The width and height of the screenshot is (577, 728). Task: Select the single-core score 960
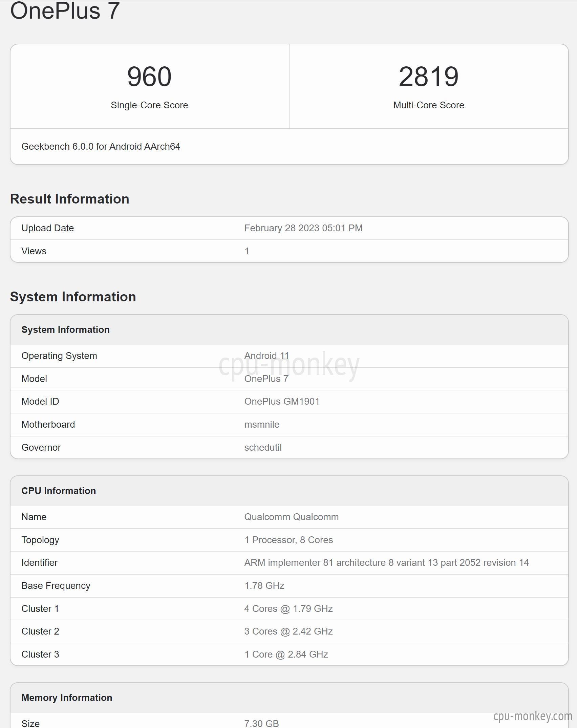(149, 77)
